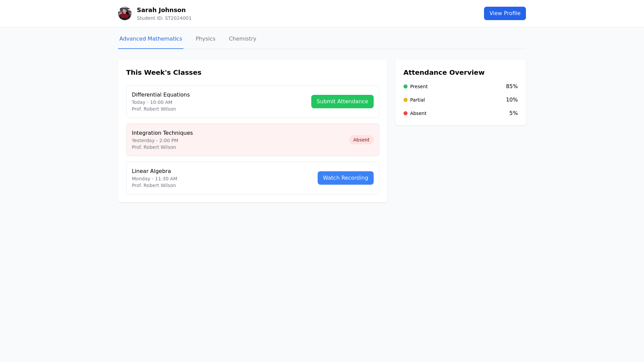
Task: Click the Watch Recording button
Action: [345, 178]
